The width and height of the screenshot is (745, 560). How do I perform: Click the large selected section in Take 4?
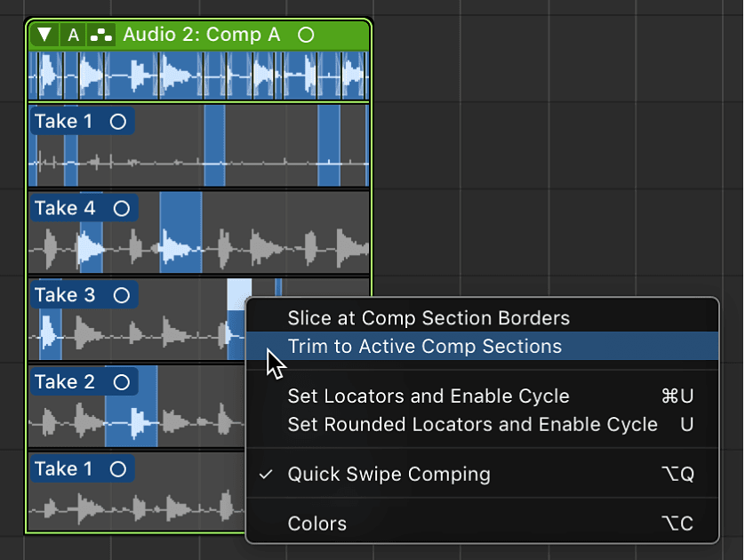click(x=180, y=232)
